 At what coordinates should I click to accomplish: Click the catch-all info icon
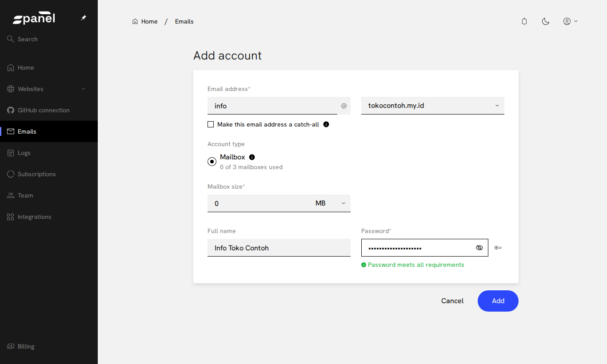[x=326, y=124]
